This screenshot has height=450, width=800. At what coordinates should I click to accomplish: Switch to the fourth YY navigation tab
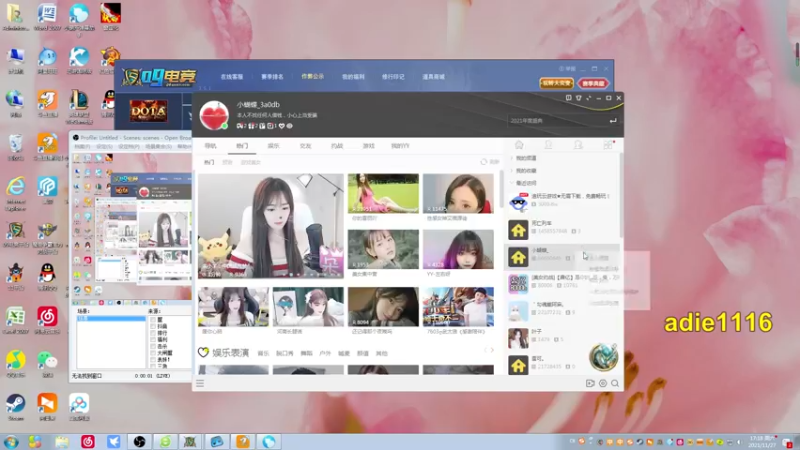(x=305, y=146)
